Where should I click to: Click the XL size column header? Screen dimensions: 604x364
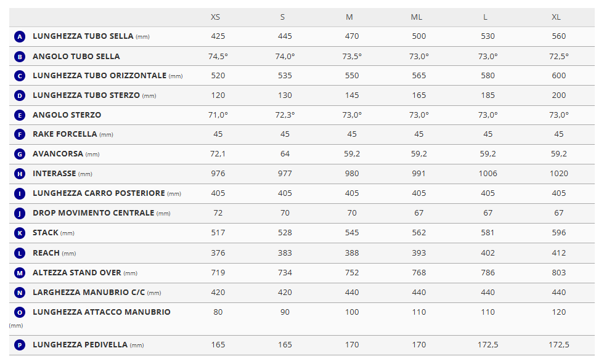click(556, 17)
